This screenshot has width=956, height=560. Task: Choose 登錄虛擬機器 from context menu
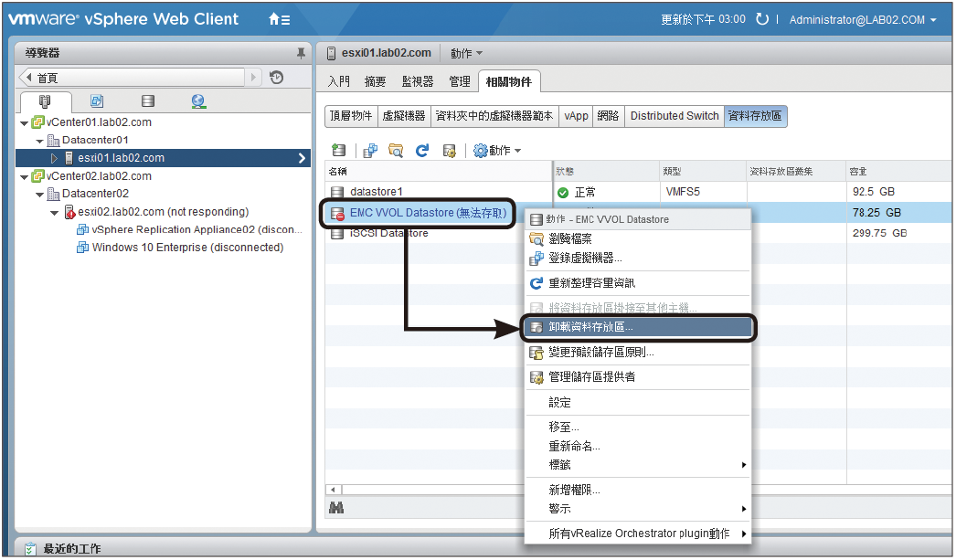[x=638, y=259]
